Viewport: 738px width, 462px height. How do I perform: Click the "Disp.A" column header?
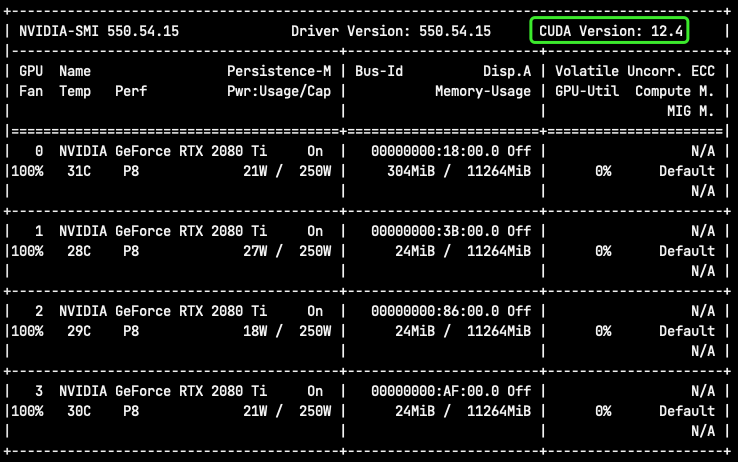(x=507, y=71)
